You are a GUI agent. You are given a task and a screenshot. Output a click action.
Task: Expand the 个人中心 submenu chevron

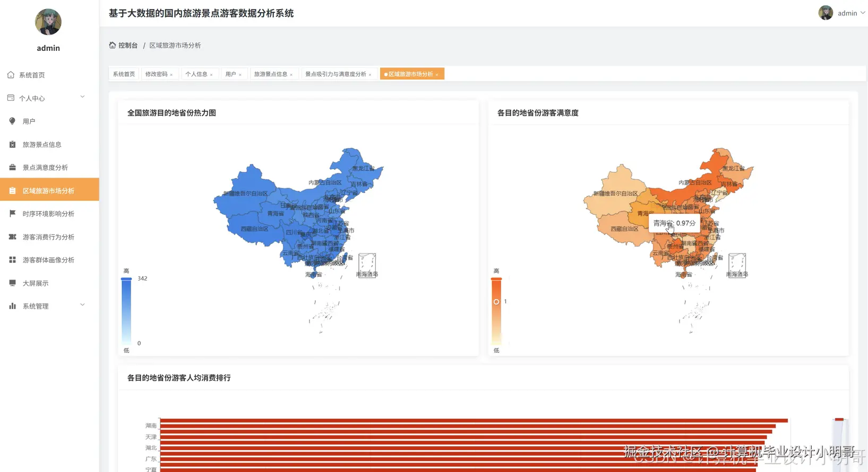[x=82, y=97]
